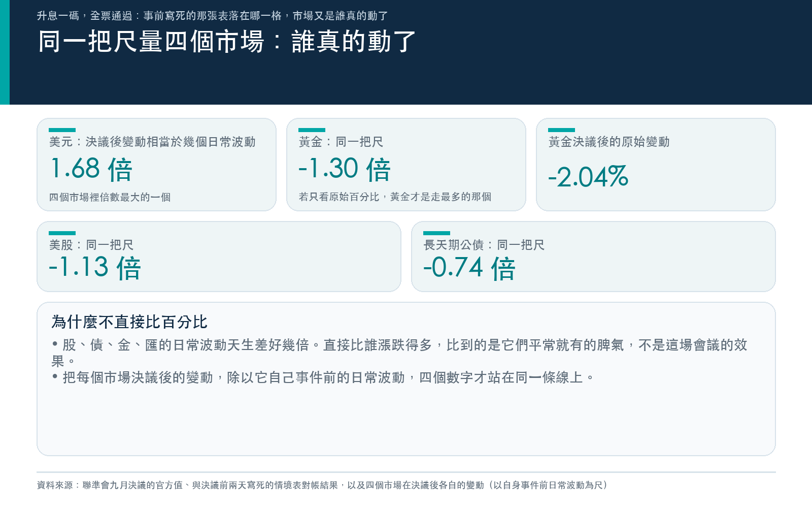Click the label 長天期公債：同一把尺

(x=484, y=245)
